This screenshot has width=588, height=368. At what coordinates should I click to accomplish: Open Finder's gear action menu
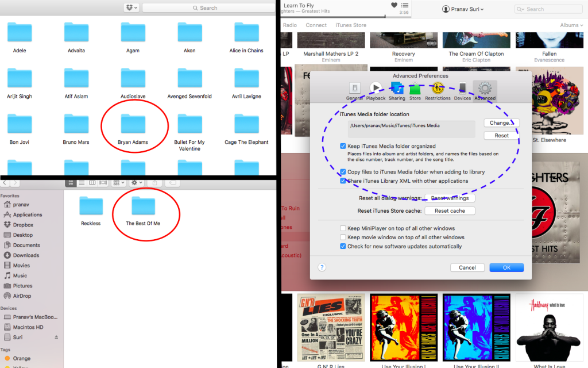click(x=137, y=183)
